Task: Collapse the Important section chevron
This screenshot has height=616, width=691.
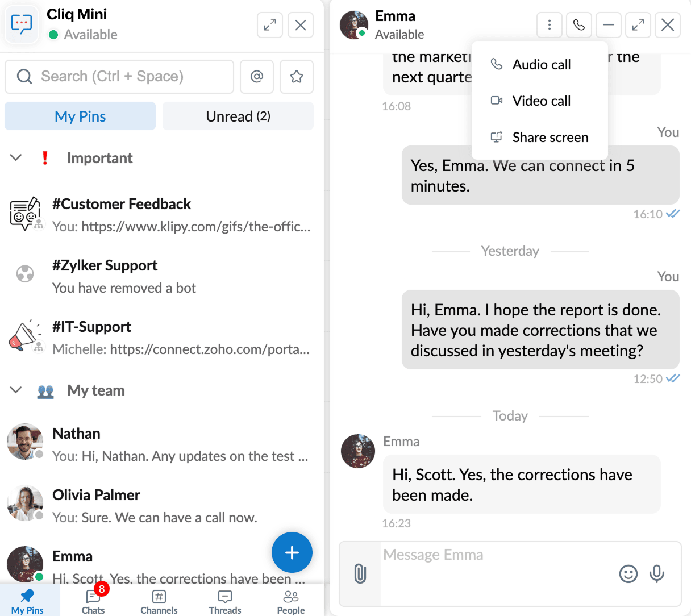Action: [16, 158]
